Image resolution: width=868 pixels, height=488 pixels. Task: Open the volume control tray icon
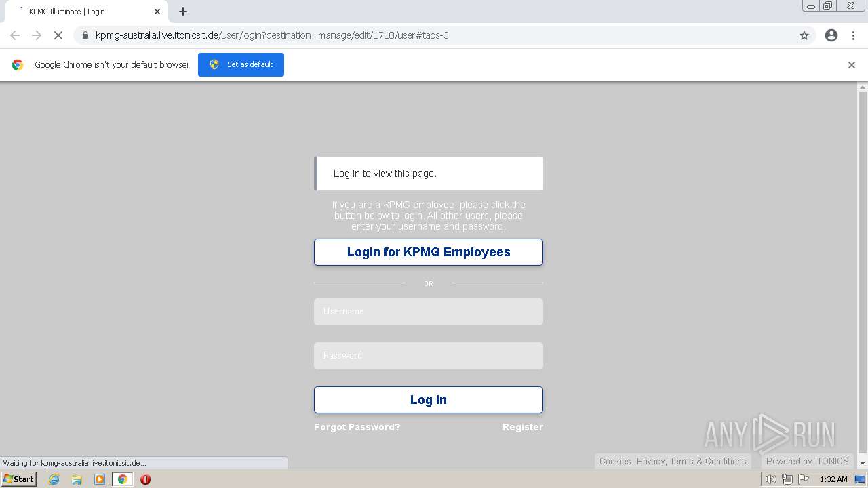pyautogui.click(x=770, y=479)
